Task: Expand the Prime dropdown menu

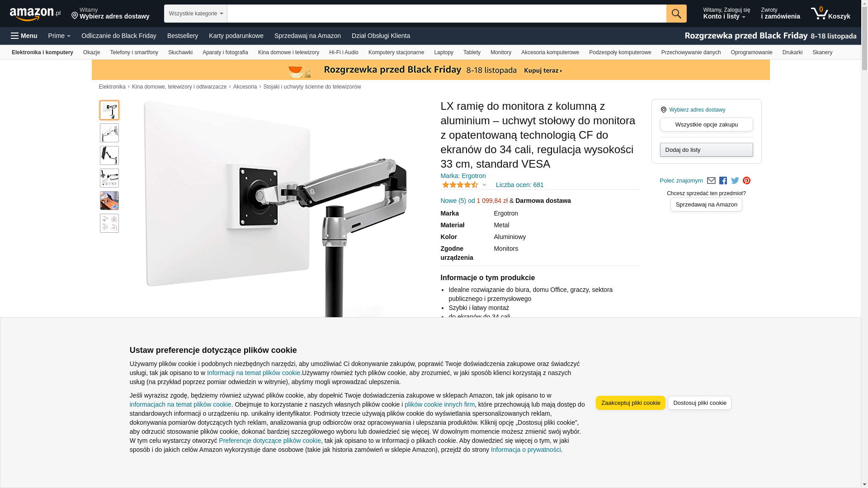Action: (59, 36)
